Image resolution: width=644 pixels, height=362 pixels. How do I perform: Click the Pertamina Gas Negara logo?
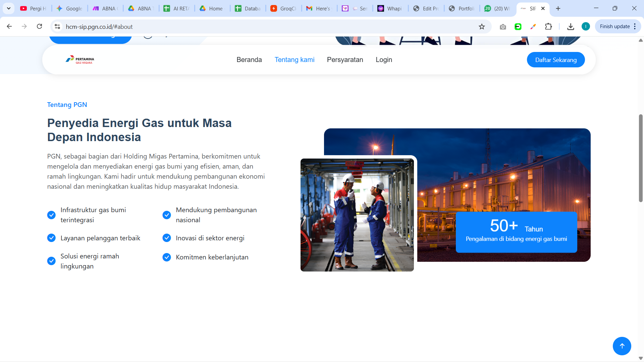click(x=80, y=60)
